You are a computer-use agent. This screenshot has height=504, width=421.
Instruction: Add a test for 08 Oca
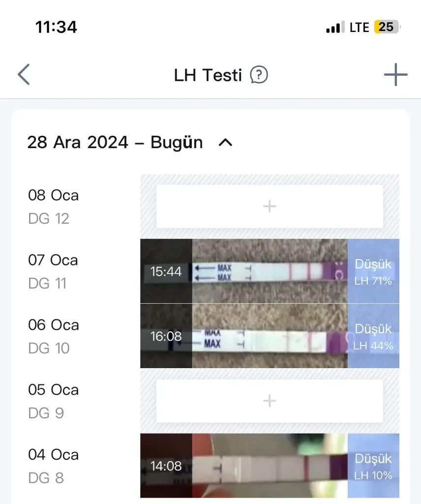click(270, 206)
